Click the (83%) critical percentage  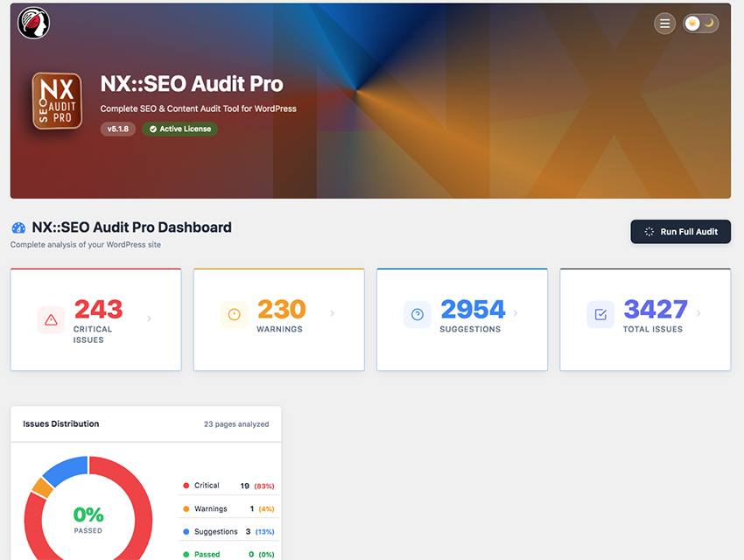pos(264,486)
